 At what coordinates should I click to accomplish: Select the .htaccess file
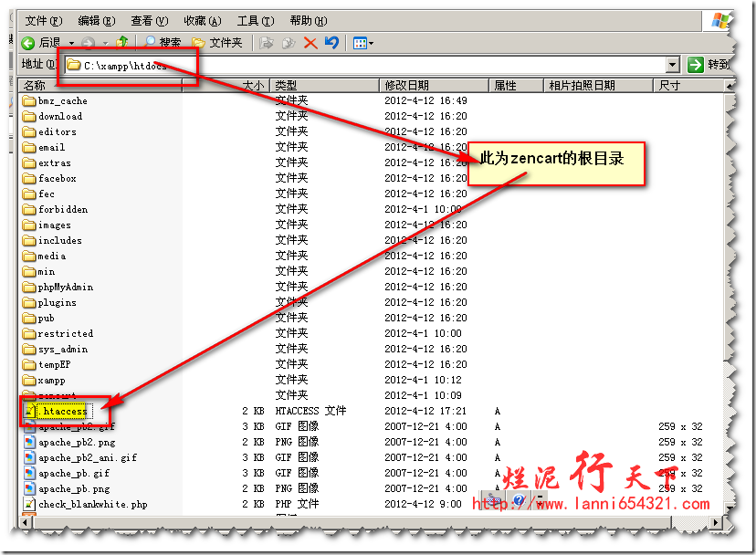click(64, 411)
